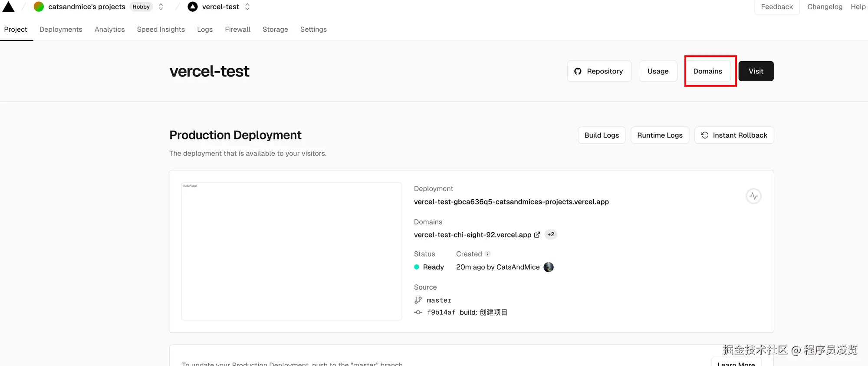Screen dimensions: 868x366
Task: Click the CatsAndMice user avatar
Action: coord(549,267)
